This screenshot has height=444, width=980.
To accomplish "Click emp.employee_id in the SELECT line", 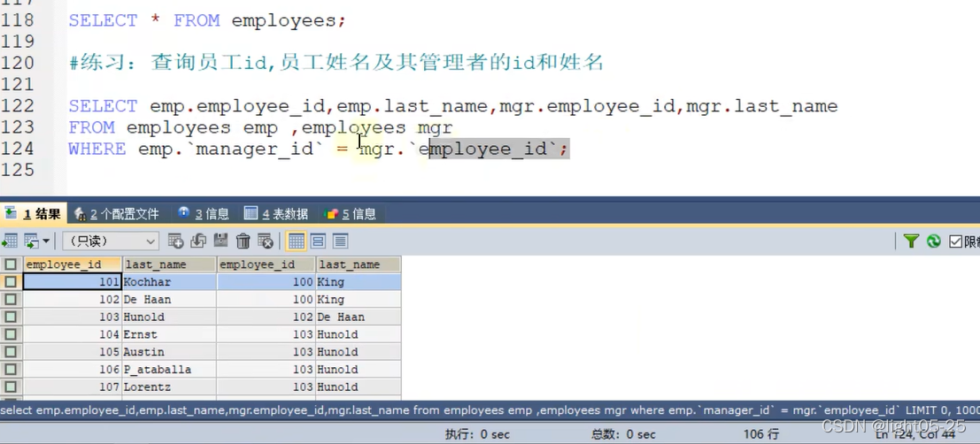I will (x=237, y=106).
